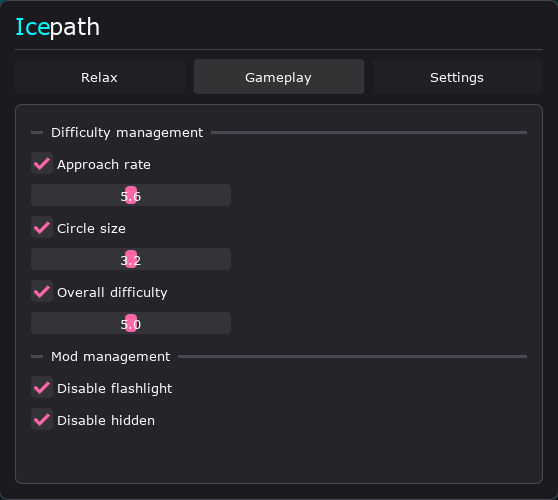Toggle the Circle size checkbox
The height and width of the screenshot is (500, 558).
pos(42,227)
